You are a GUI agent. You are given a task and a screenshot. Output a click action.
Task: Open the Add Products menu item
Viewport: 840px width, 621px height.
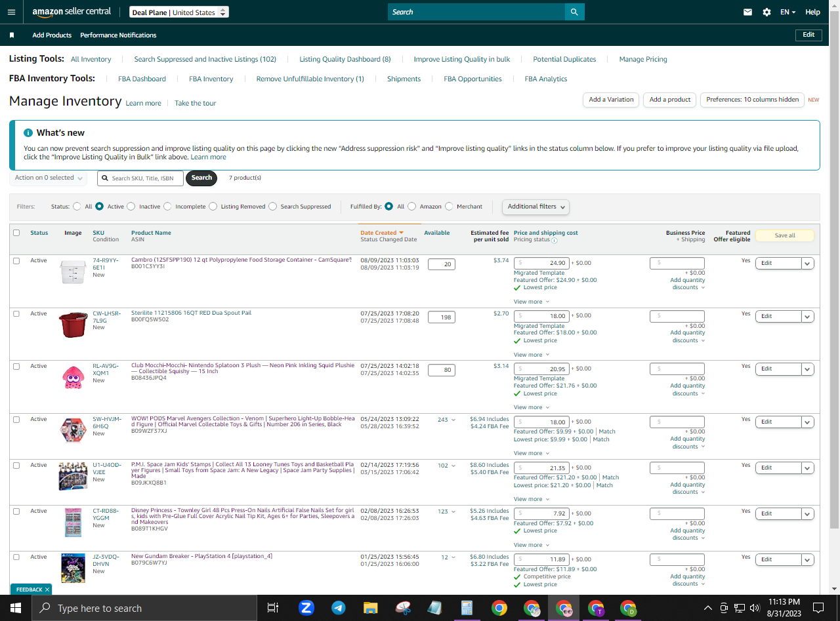coord(52,35)
